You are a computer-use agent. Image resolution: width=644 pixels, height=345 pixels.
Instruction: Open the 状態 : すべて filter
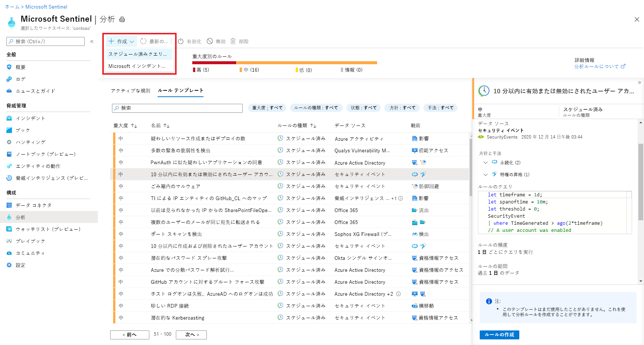364,108
